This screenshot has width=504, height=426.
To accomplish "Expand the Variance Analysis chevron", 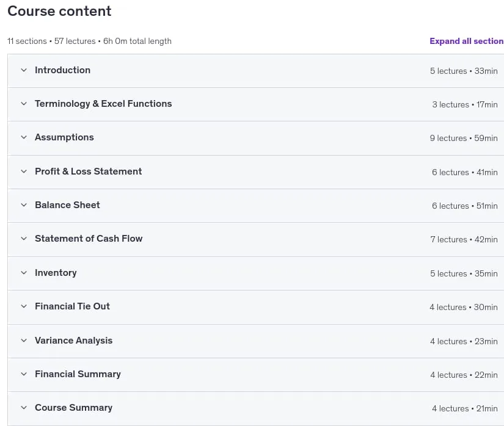I will pyautogui.click(x=24, y=341).
